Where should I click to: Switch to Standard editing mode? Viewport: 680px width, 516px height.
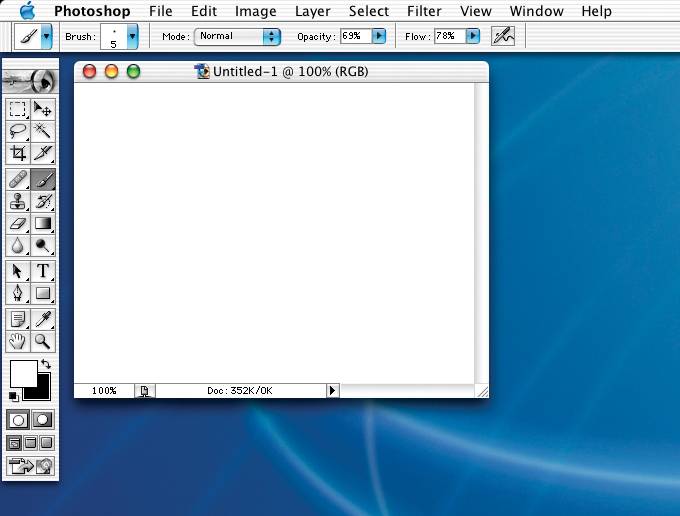(x=18, y=419)
